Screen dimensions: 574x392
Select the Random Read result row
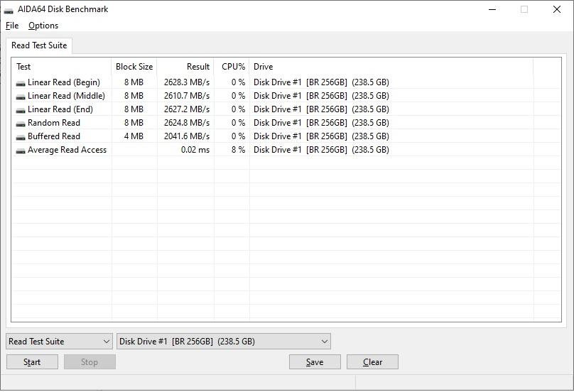[54, 123]
